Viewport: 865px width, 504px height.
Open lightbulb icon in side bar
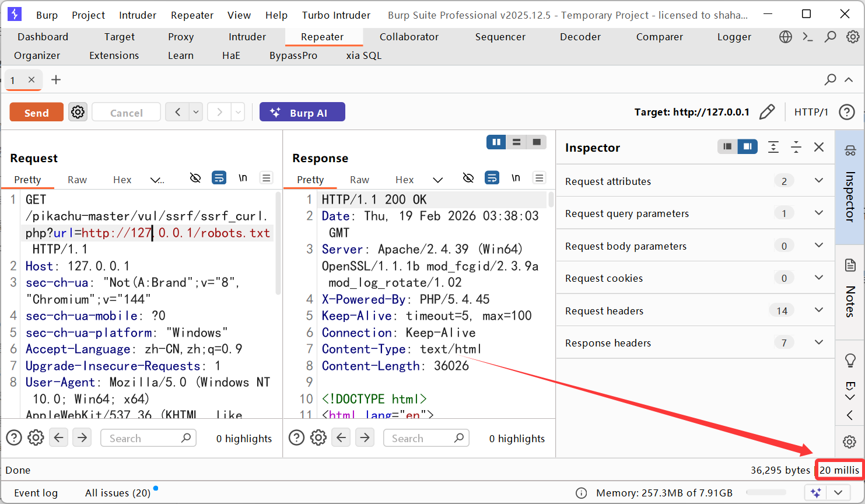tap(850, 361)
